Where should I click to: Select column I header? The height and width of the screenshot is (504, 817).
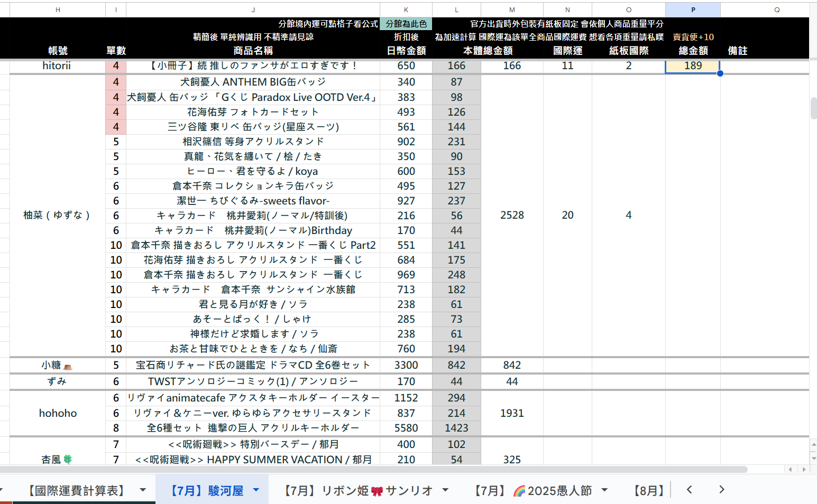[116, 10]
